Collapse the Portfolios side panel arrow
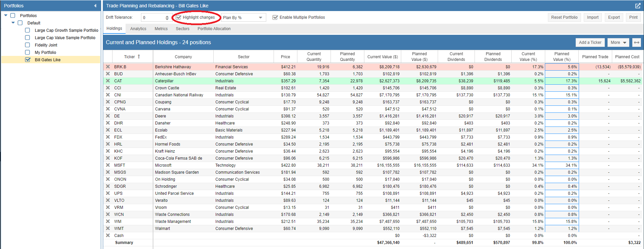The height and width of the screenshot is (249, 644). (95, 6)
